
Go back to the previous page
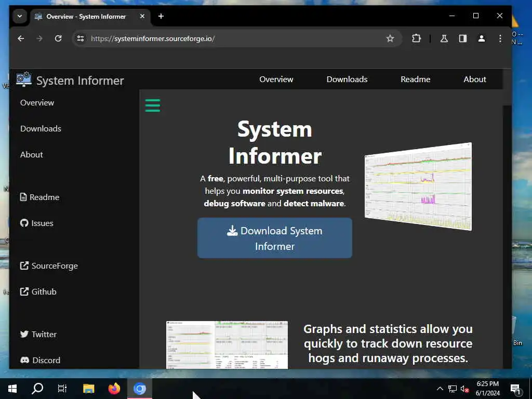[x=21, y=38]
